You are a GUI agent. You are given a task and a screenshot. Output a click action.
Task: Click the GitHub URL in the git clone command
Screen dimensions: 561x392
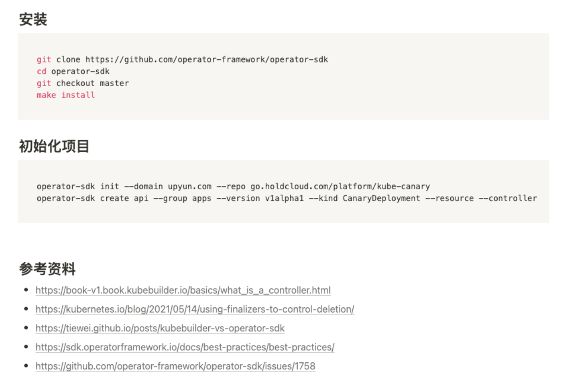click(206, 60)
